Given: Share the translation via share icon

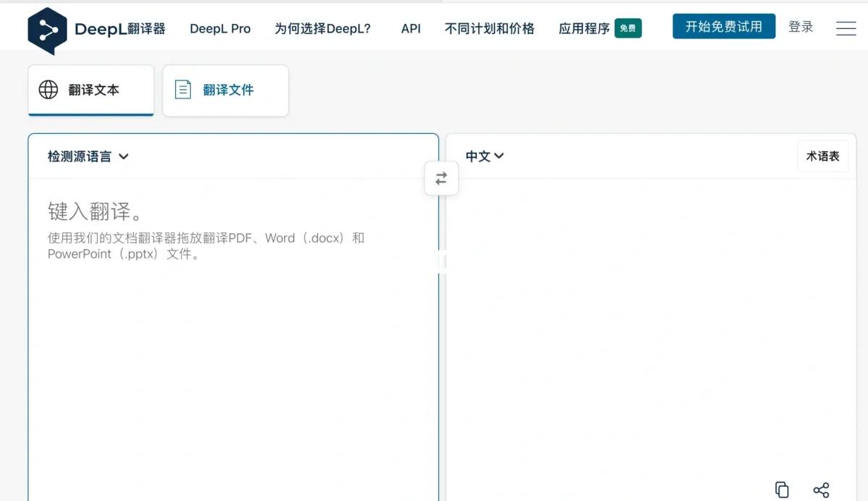Looking at the screenshot, I should click(x=821, y=490).
